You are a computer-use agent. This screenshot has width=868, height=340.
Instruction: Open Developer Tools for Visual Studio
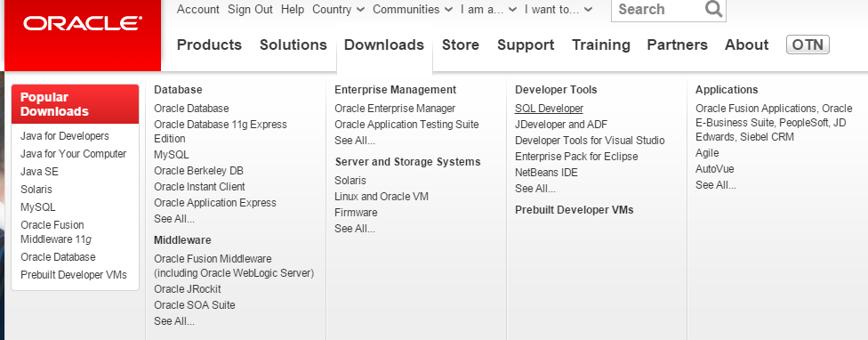pos(590,141)
